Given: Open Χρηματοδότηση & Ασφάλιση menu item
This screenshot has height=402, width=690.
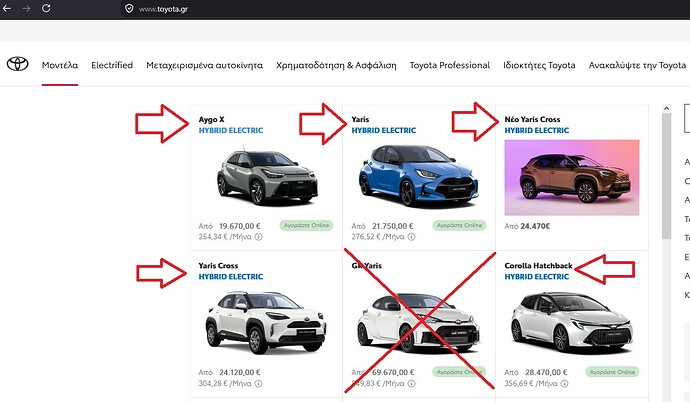Looking at the screenshot, I should pos(336,65).
